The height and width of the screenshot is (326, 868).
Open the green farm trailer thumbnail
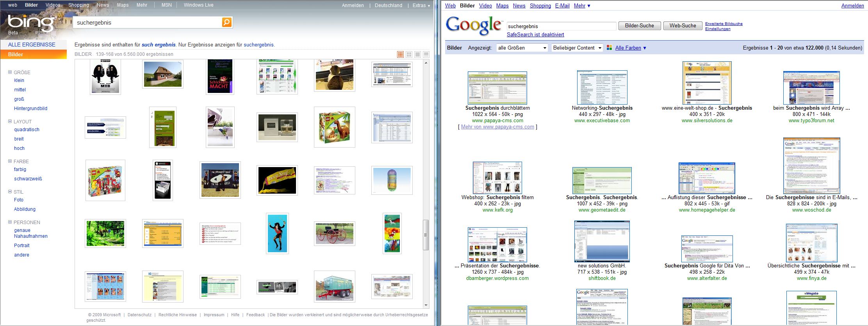(x=335, y=287)
